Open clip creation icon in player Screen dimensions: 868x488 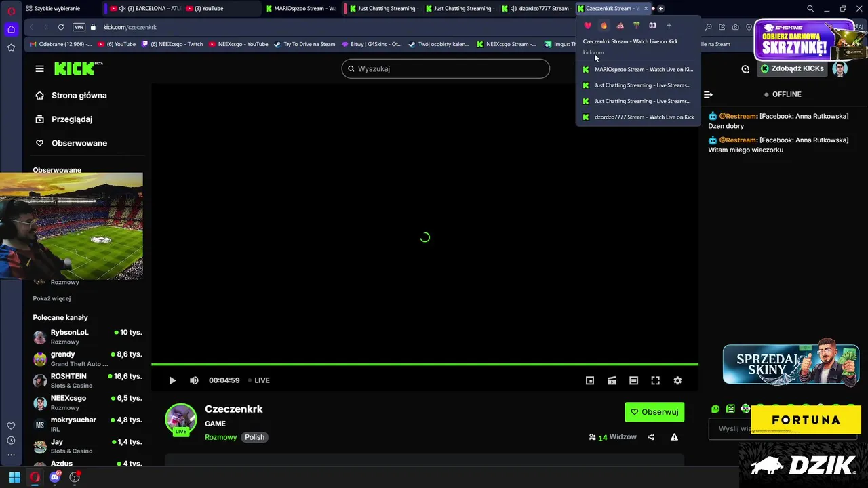click(612, 380)
